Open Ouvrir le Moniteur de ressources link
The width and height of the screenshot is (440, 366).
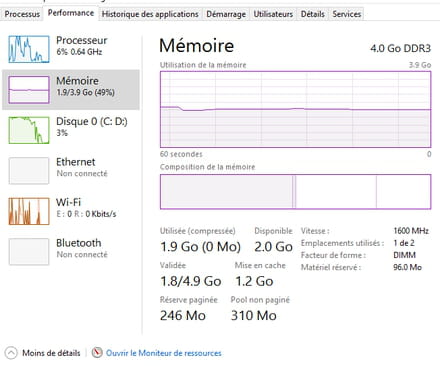click(x=164, y=353)
